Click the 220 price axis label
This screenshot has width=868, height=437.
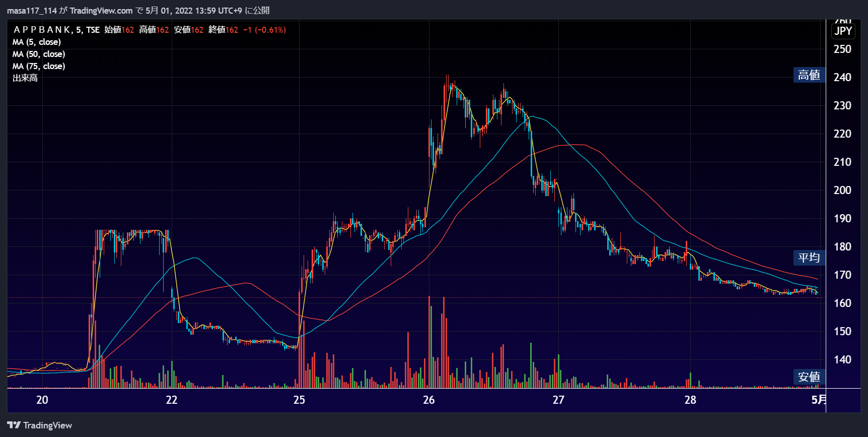pos(842,134)
